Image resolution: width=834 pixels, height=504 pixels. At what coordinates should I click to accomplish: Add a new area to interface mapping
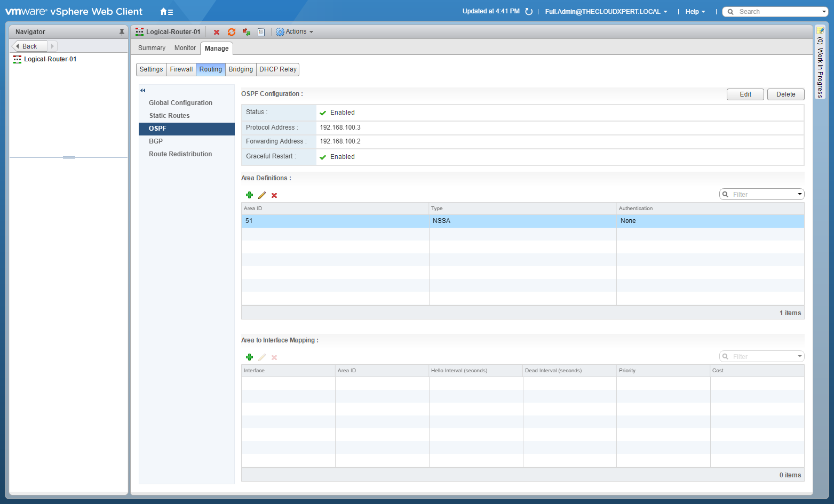coord(249,357)
